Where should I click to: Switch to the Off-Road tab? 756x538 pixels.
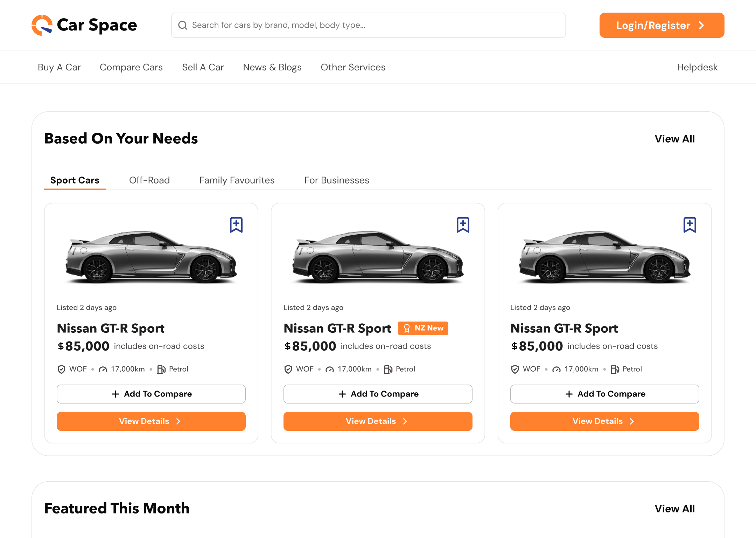[x=149, y=180]
